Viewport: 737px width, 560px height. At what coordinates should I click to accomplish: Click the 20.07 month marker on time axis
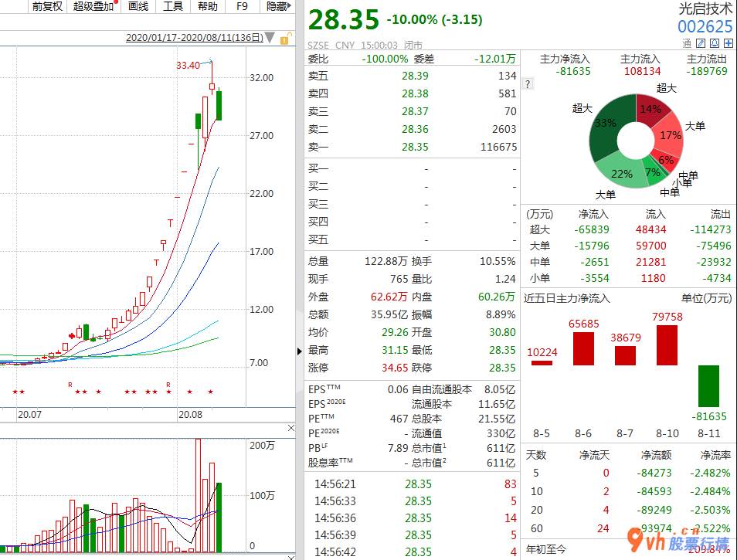pos(29,415)
